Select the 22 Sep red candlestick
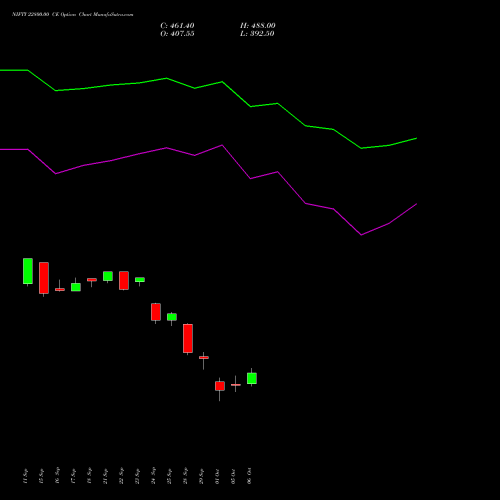Image resolution: width=500 pixels, height=500 pixels. coord(124,280)
